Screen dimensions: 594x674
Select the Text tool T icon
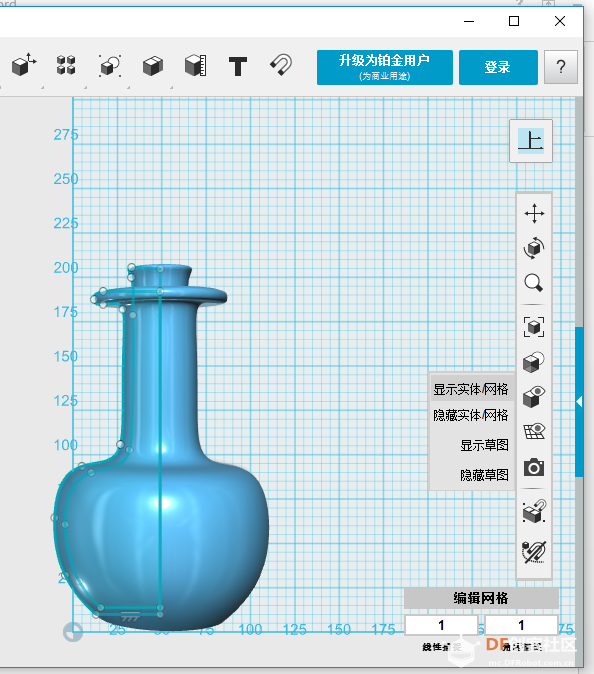click(x=238, y=66)
